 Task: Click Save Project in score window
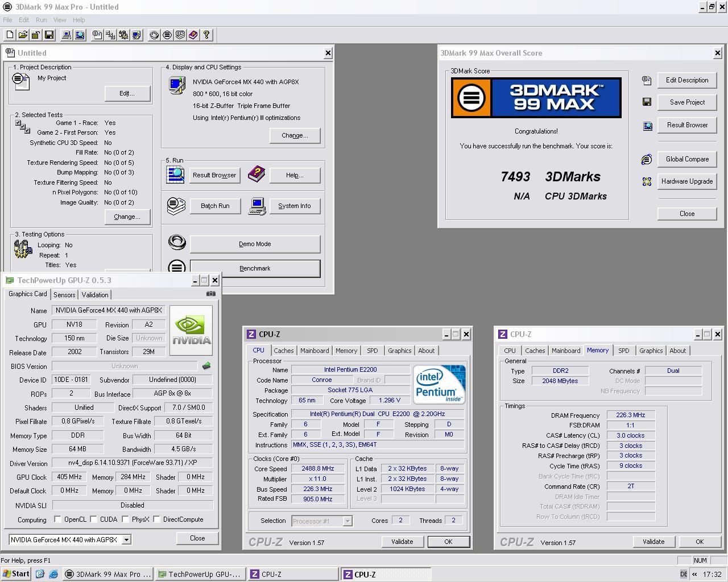coord(687,102)
